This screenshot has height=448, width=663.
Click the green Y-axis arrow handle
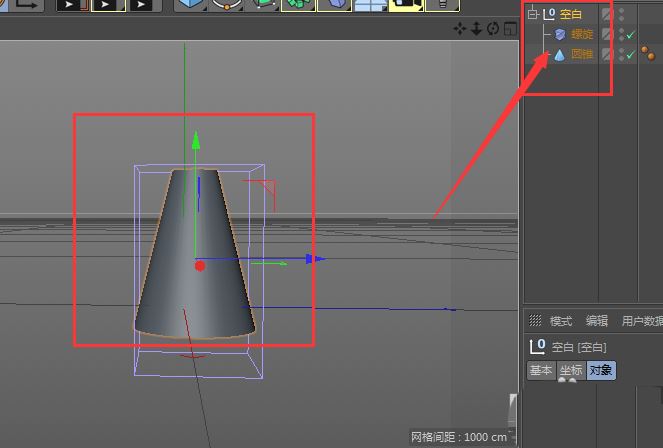(x=196, y=141)
